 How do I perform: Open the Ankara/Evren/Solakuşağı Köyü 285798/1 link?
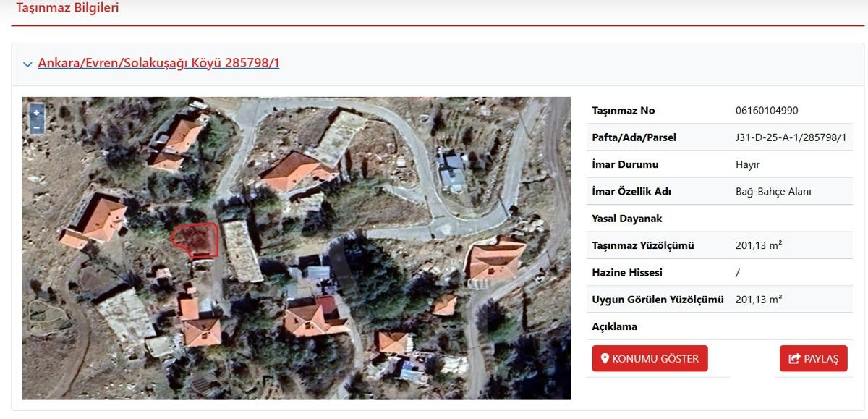158,63
